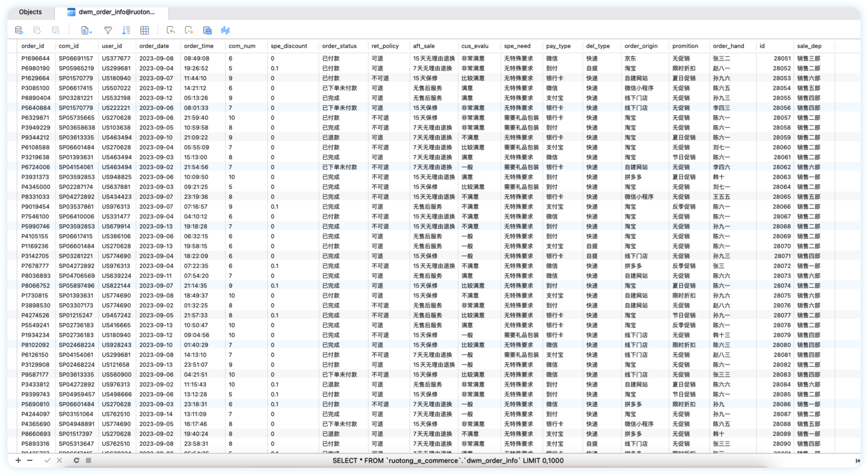Switch to Grid view
The width and height of the screenshot is (868, 475).
click(144, 30)
